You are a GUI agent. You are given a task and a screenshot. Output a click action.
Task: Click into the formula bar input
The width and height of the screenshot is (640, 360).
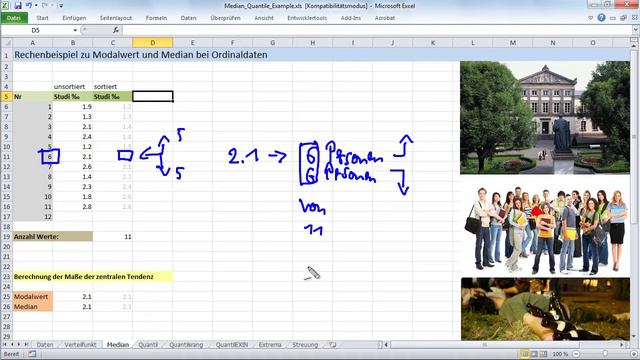point(377,30)
